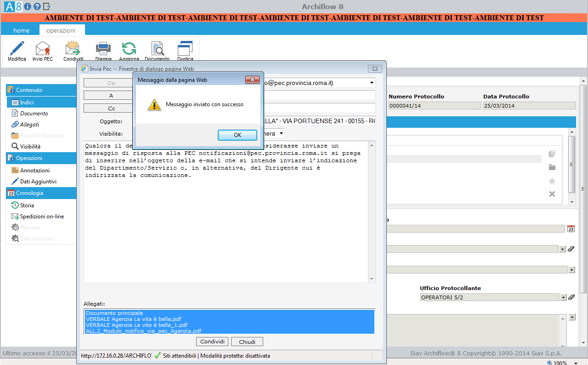588x365 pixels.
Task: Collapse the Operazioni section header
Action: click(x=41, y=158)
